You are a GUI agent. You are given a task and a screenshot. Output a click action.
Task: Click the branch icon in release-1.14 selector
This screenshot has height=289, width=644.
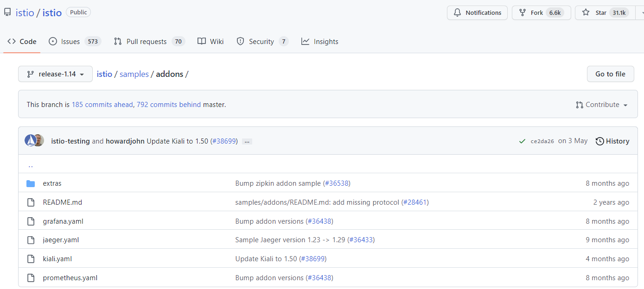click(x=31, y=74)
